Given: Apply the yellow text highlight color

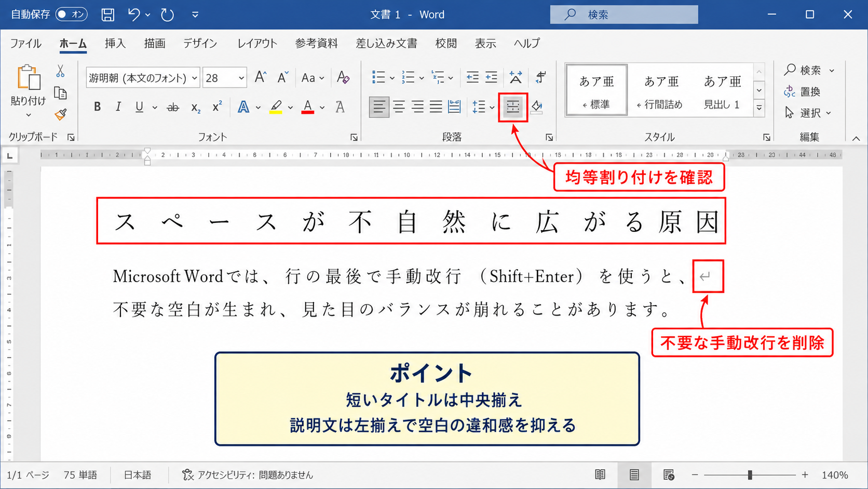Looking at the screenshot, I should 276,107.
